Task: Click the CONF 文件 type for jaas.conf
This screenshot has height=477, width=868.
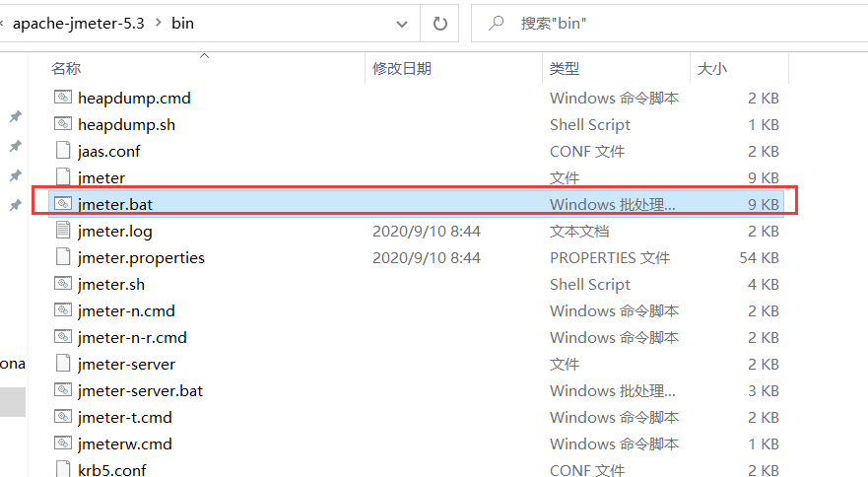Action: tap(587, 151)
